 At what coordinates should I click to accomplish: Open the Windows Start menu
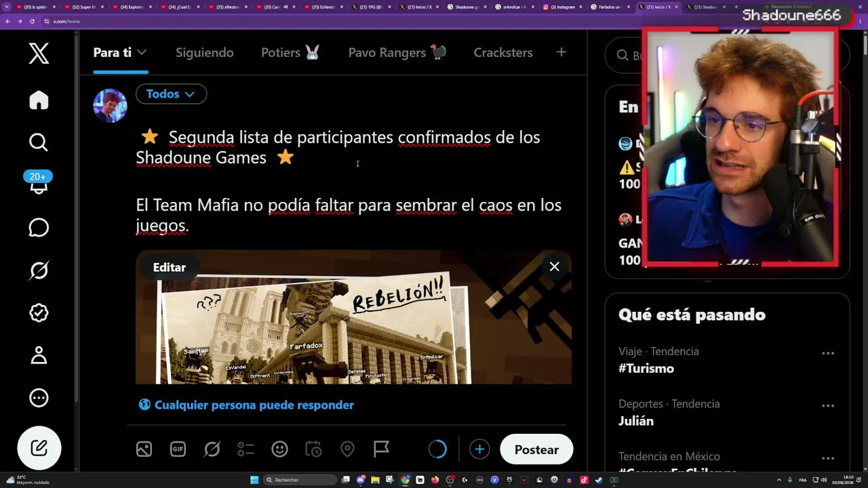(254, 480)
